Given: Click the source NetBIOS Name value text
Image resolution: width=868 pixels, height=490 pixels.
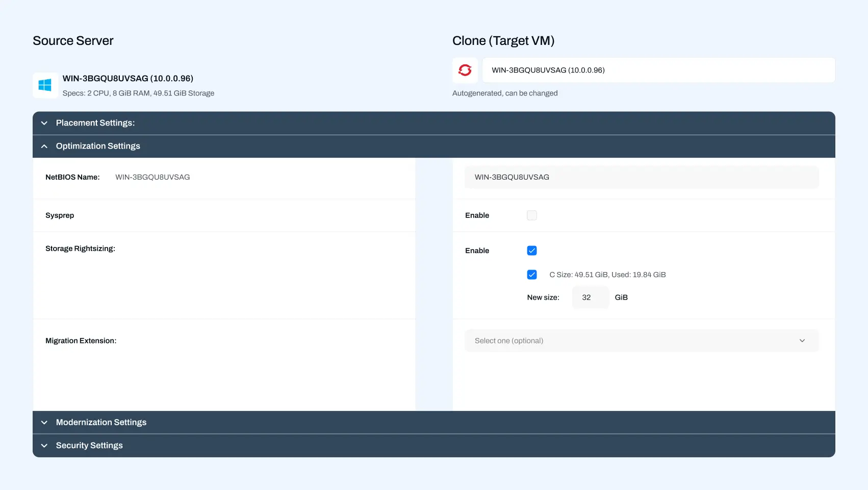Looking at the screenshot, I should pyautogui.click(x=152, y=177).
